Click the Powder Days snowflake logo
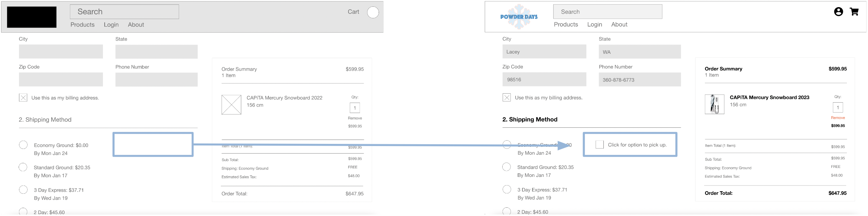 [519, 17]
